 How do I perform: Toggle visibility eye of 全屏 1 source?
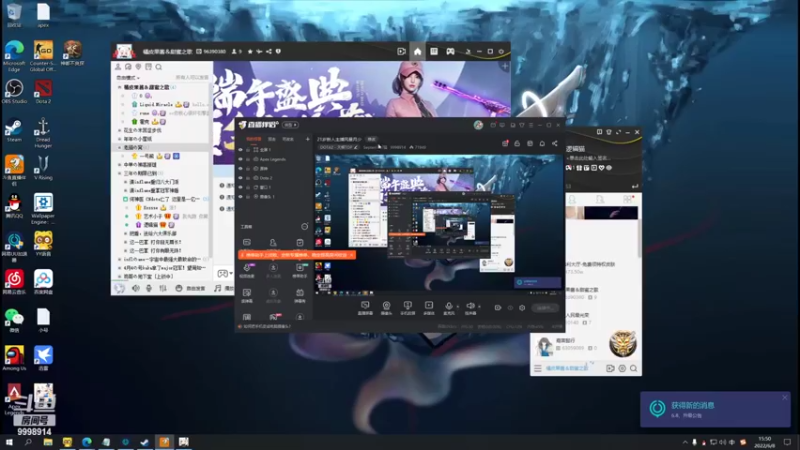(x=241, y=150)
